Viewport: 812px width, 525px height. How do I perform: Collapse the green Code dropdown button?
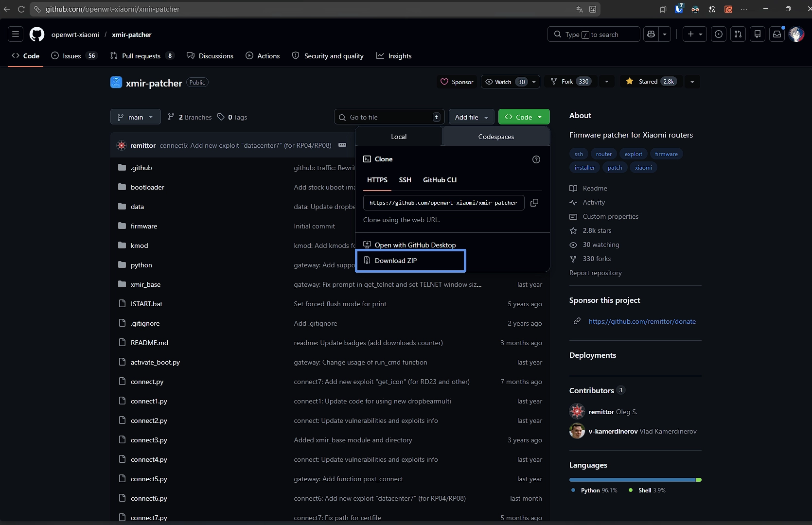524,117
